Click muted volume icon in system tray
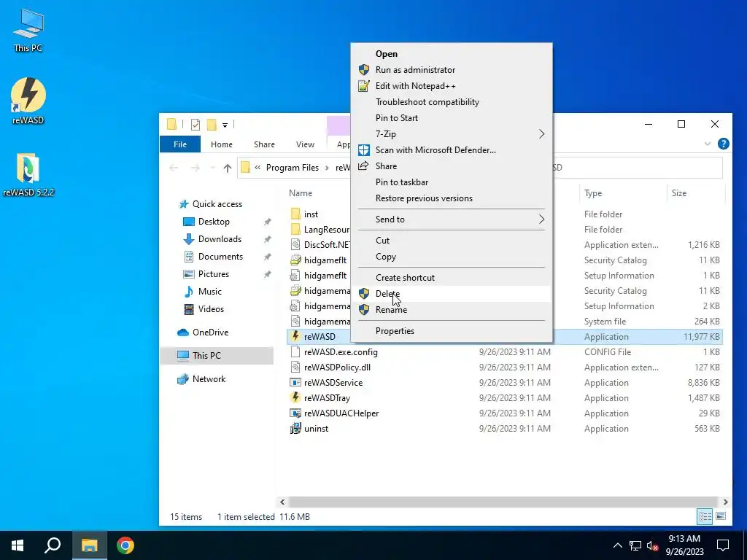This screenshot has width=747, height=560. [x=653, y=545]
